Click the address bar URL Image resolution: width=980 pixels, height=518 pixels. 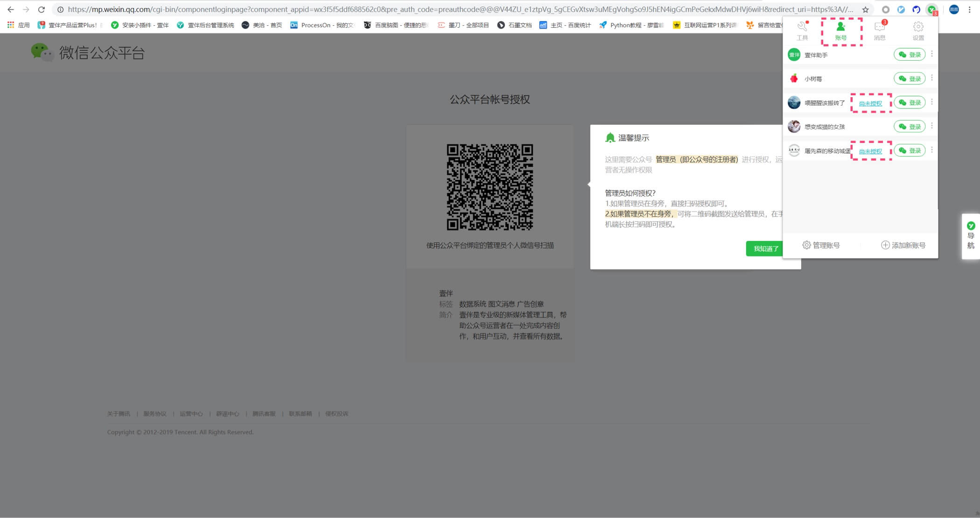[x=460, y=9]
